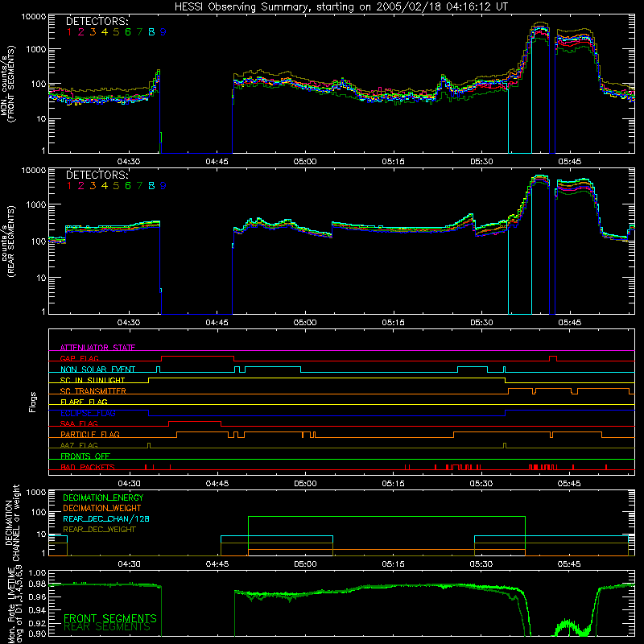Click red detector '1' in rear segments legend
Screen dimensions: 644x644
[x=69, y=186]
